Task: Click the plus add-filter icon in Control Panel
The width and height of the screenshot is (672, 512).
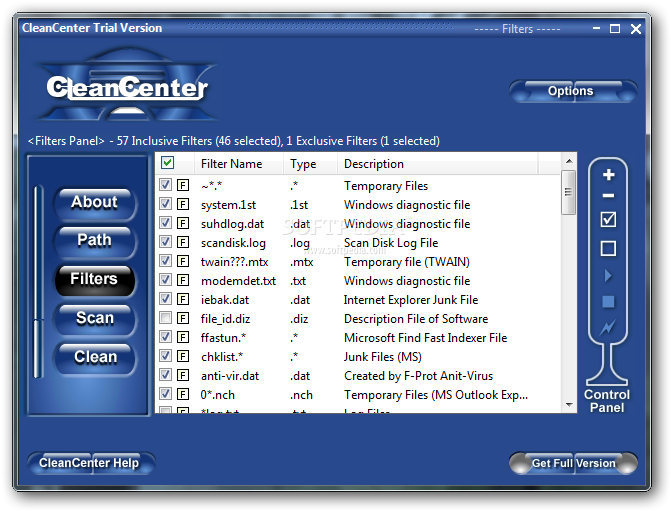Action: [x=609, y=175]
